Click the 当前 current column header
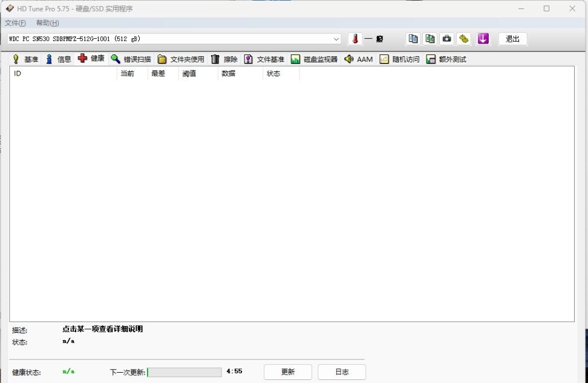588x383 pixels. coord(132,74)
